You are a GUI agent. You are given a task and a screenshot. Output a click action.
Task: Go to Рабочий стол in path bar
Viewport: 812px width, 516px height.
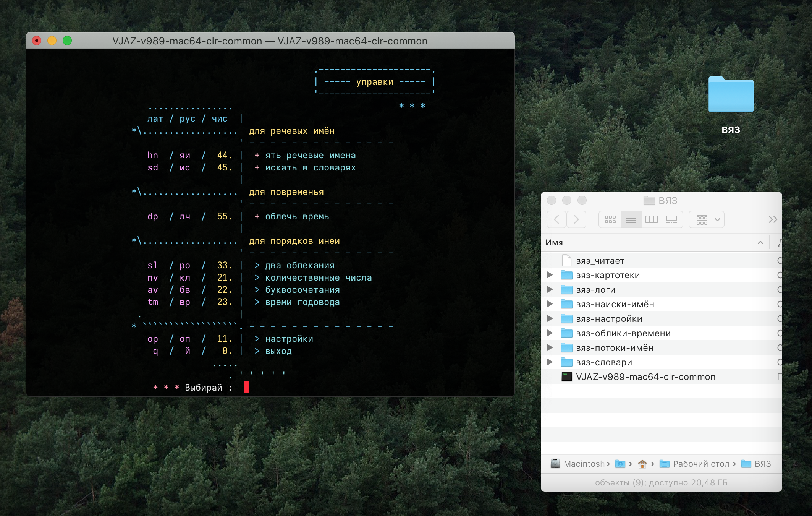click(x=700, y=464)
